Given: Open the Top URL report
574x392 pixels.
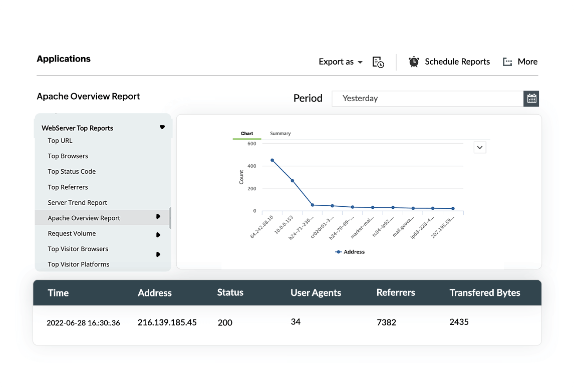Looking at the screenshot, I should click(60, 141).
